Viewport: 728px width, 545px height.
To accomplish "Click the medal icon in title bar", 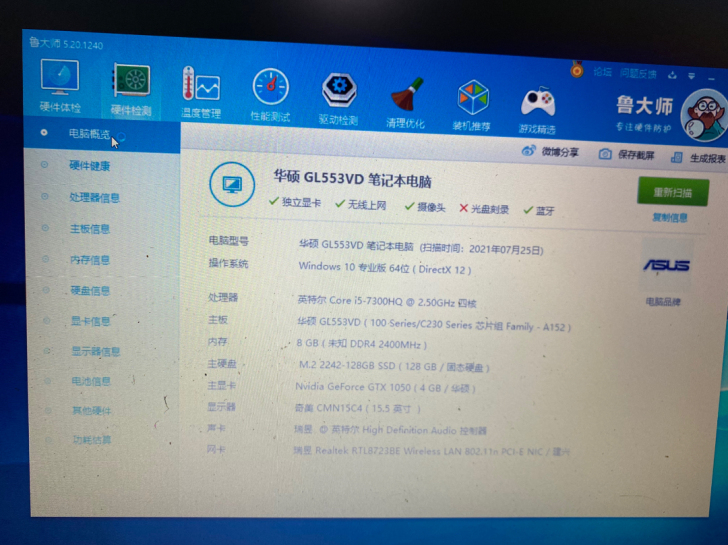I will click(x=577, y=70).
